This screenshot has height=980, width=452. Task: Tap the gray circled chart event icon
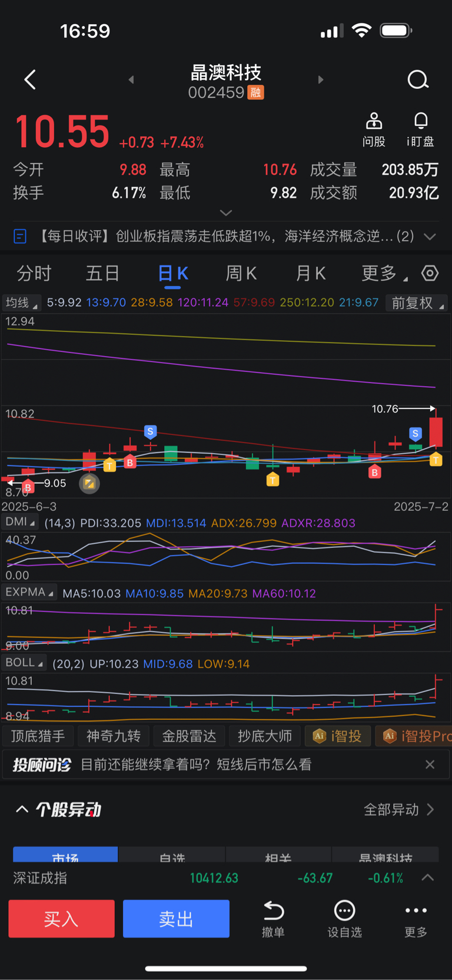click(89, 484)
